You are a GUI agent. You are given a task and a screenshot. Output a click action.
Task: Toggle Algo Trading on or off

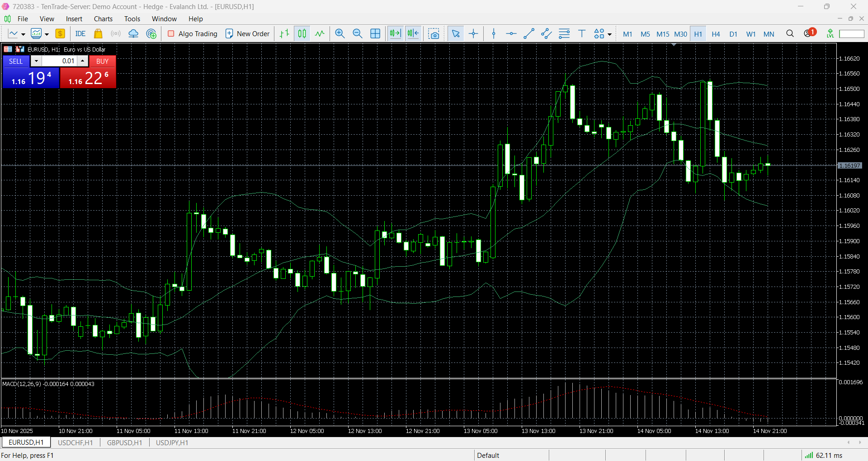click(193, 34)
